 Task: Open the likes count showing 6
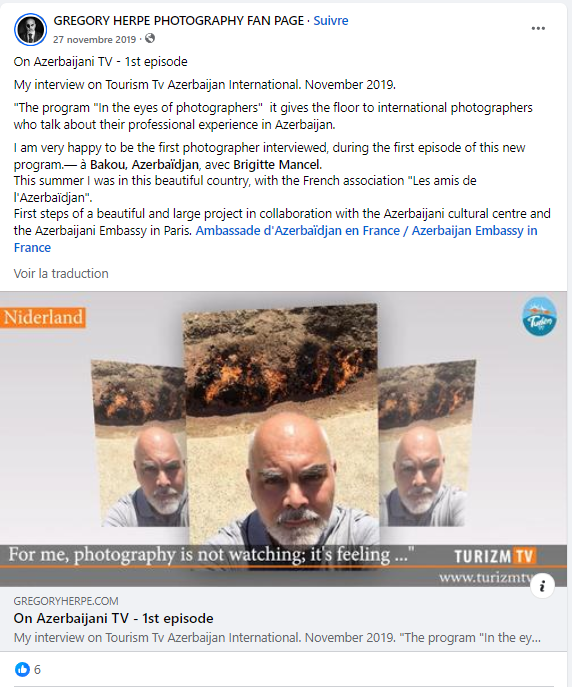coord(37,669)
